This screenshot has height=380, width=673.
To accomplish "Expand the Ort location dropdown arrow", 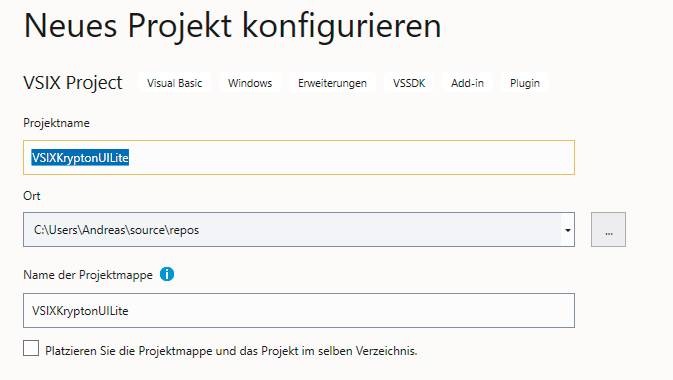I will click(x=567, y=230).
